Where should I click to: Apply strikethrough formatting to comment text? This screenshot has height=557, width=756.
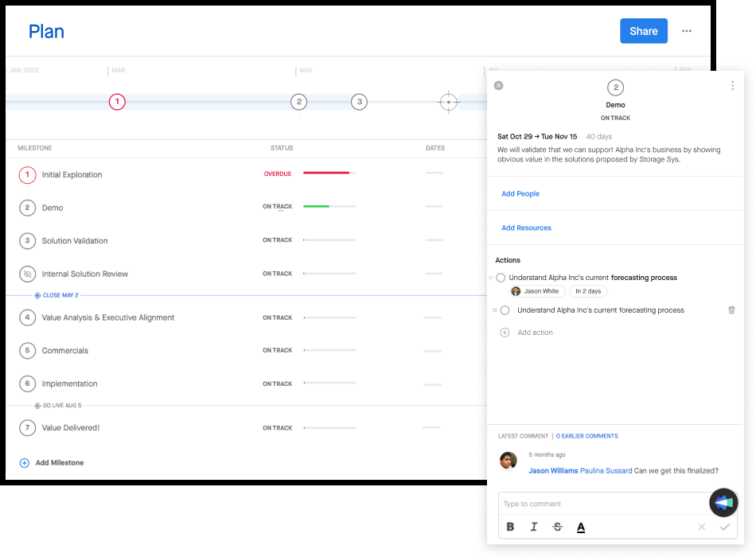tap(557, 526)
